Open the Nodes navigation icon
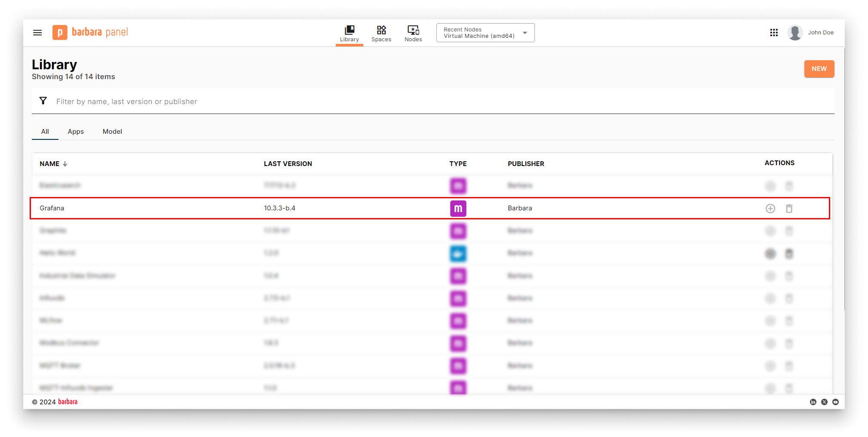Viewport: 868px width, 437px height. click(413, 30)
